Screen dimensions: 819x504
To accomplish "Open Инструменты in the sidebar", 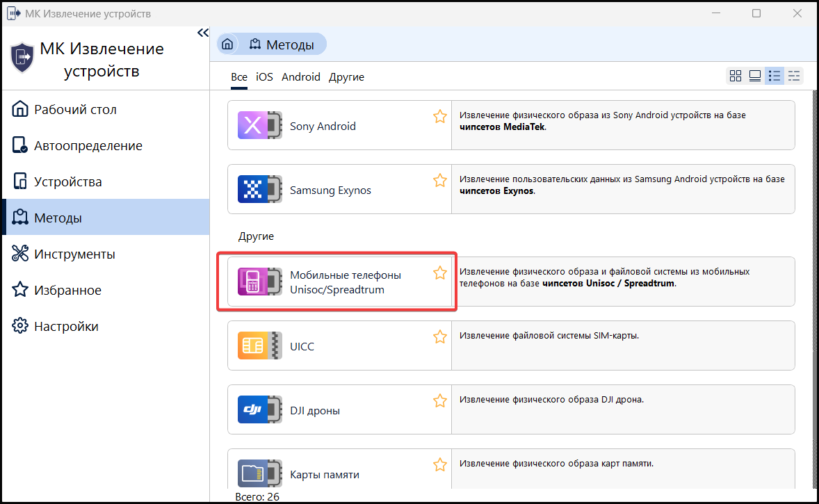I will point(106,254).
